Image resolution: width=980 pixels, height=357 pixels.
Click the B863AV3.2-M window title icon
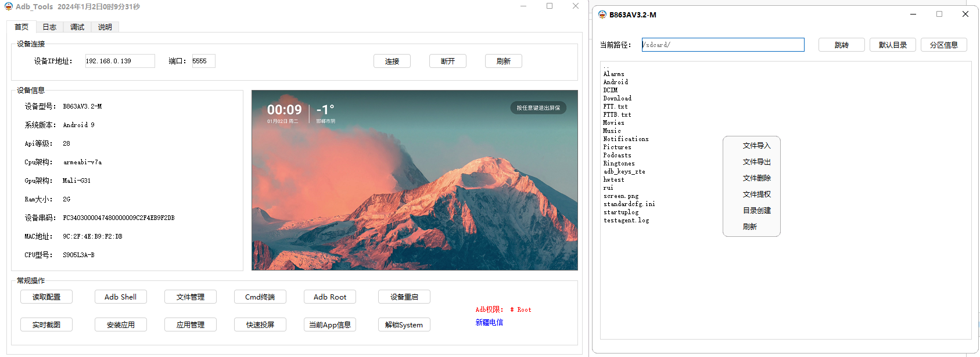tap(602, 15)
